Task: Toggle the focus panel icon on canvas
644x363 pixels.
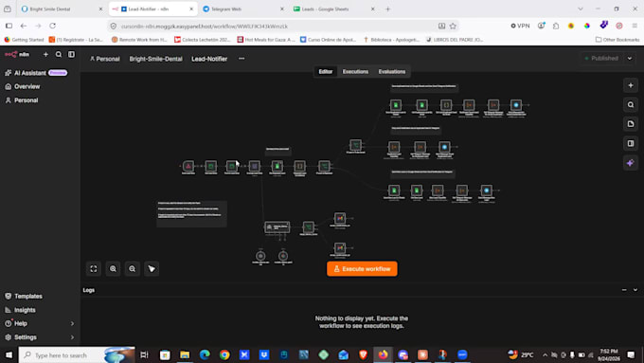Action: [x=631, y=143]
